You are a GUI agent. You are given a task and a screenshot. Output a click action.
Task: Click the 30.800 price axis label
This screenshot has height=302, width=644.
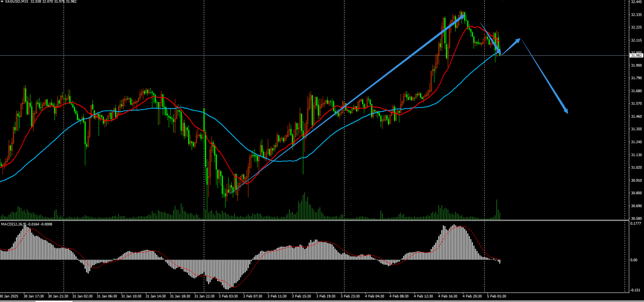636,193
